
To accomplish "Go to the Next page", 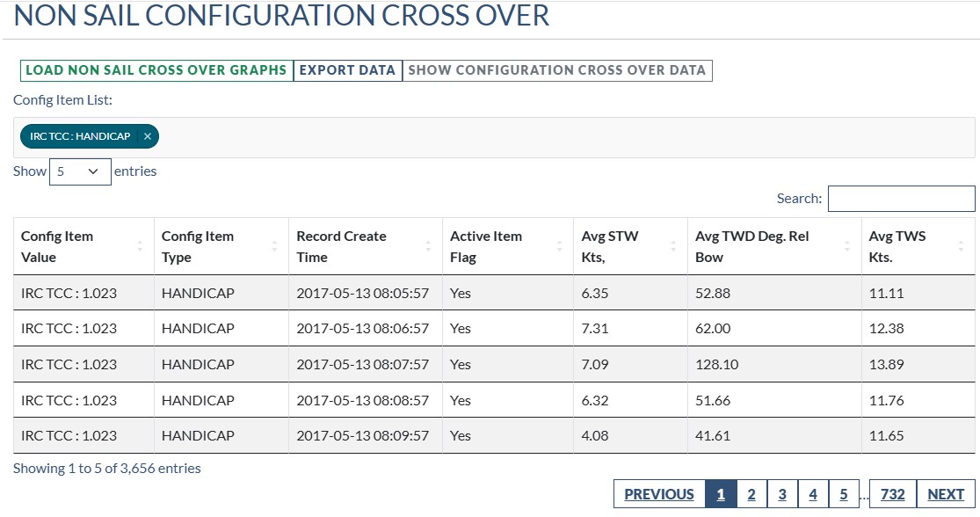I will point(946,494).
